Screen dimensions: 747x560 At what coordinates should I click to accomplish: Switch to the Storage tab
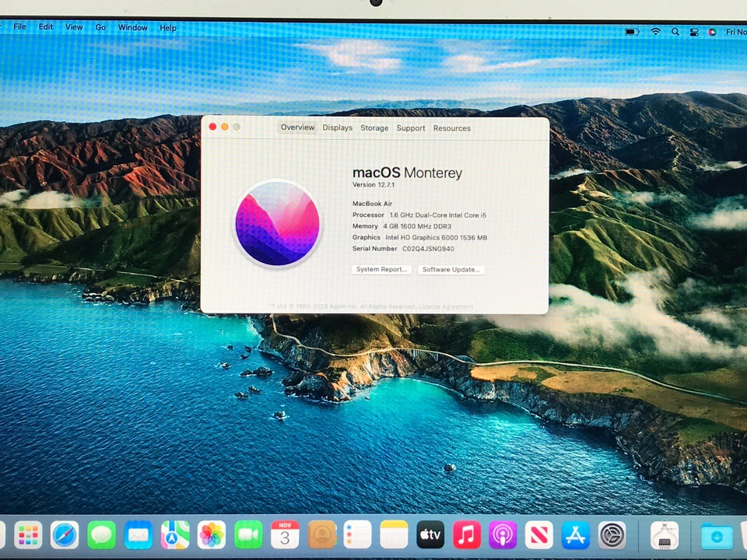[x=374, y=128]
